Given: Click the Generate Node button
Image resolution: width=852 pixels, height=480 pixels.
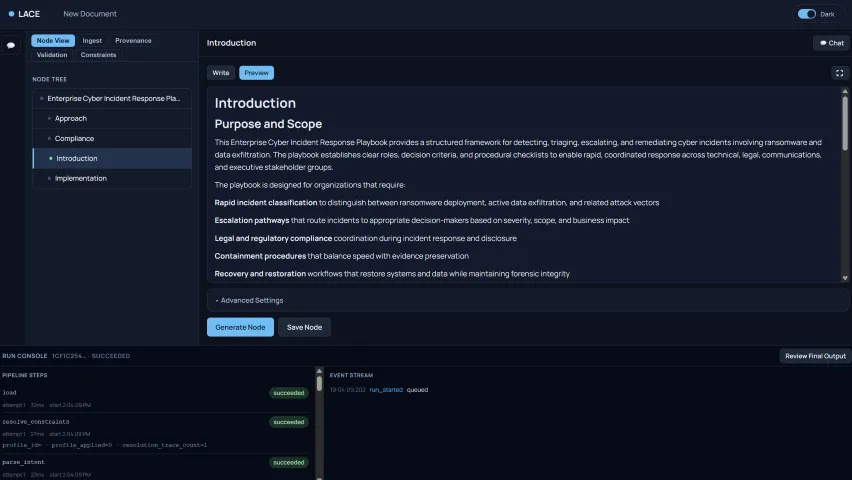Looking at the screenshot, I should 240,327.
